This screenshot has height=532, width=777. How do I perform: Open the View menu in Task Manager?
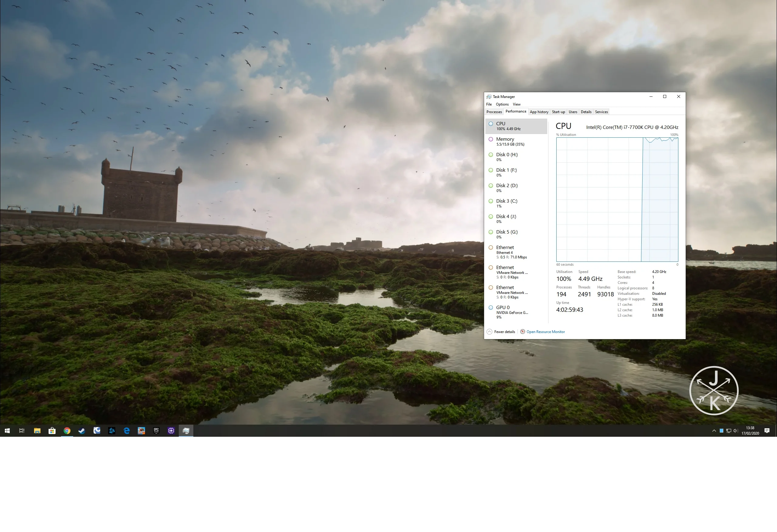517,104
